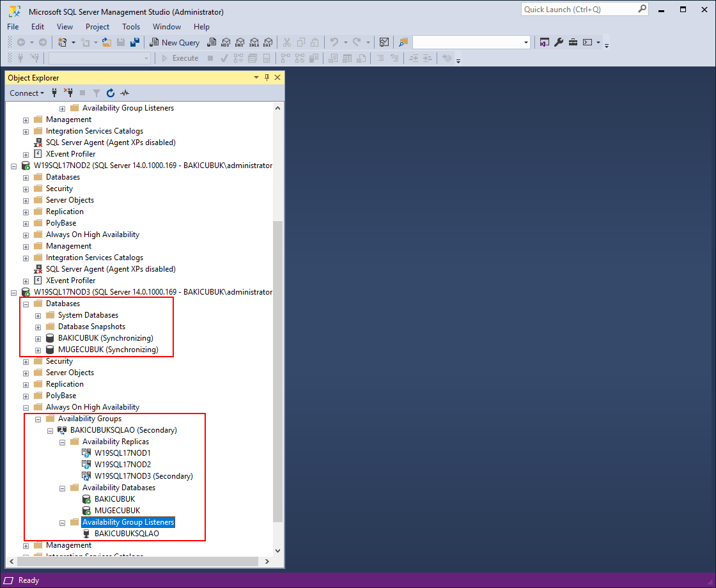Open the Database Engine Query icon
Screen dimensions: 716x588
pos(212,42)
